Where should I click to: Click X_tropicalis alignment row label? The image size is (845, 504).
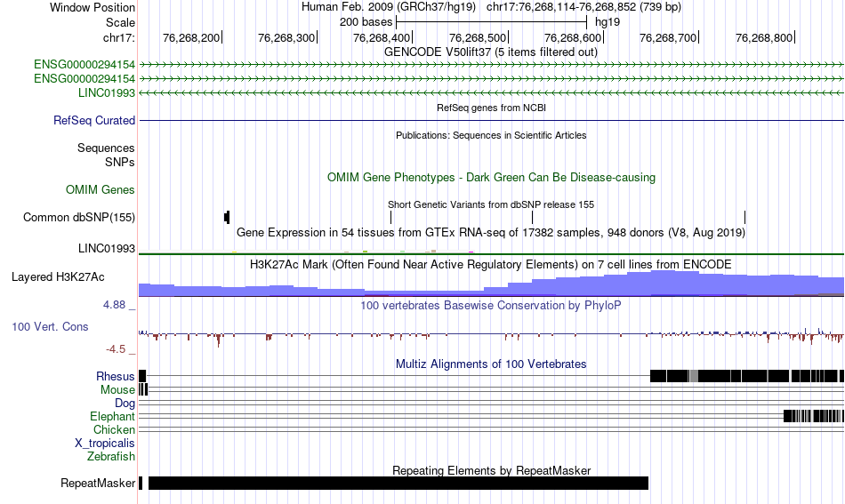coord(105,444)
